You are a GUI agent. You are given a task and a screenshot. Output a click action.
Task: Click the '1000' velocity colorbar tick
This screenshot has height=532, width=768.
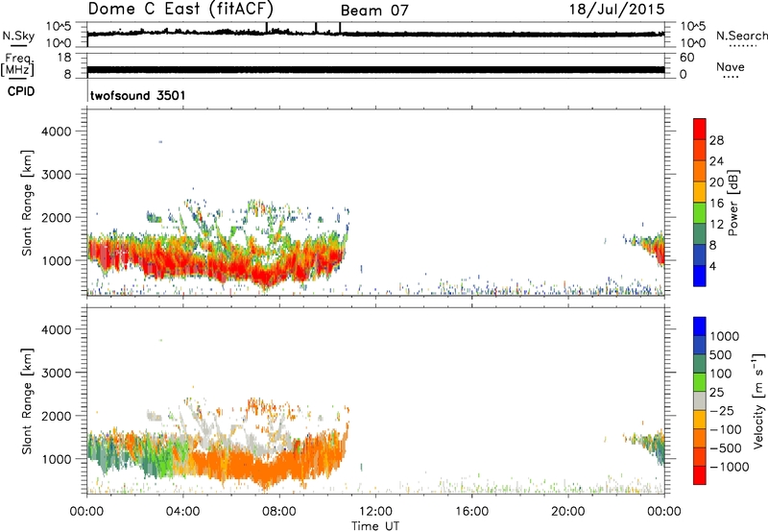(x=725, y=336)
